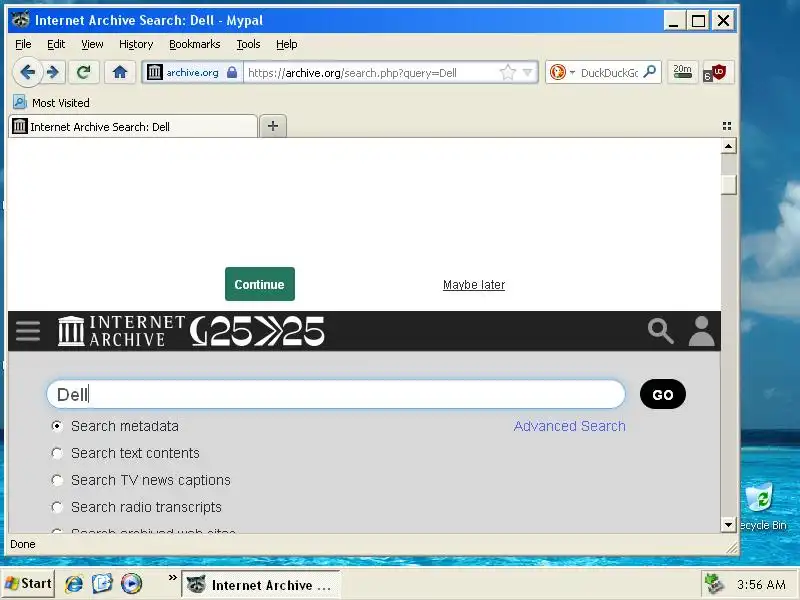Open the Tools menu

point(248,44)
